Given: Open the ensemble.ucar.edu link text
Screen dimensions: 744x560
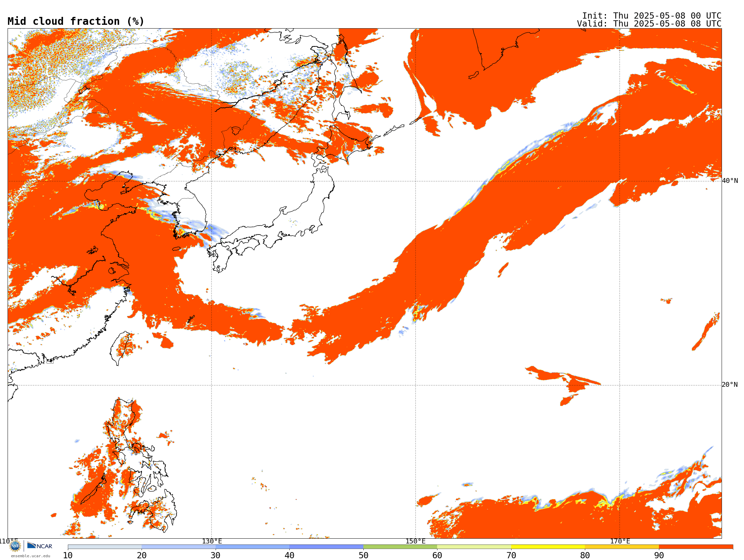Looking at the screenshot, I should coord(30,556).
